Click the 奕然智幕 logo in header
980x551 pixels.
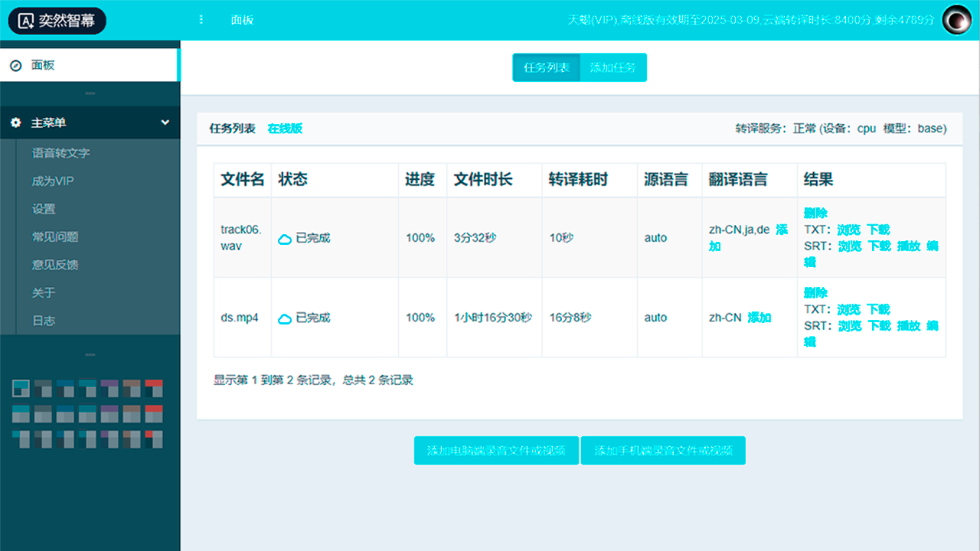(x=57, y=21)
